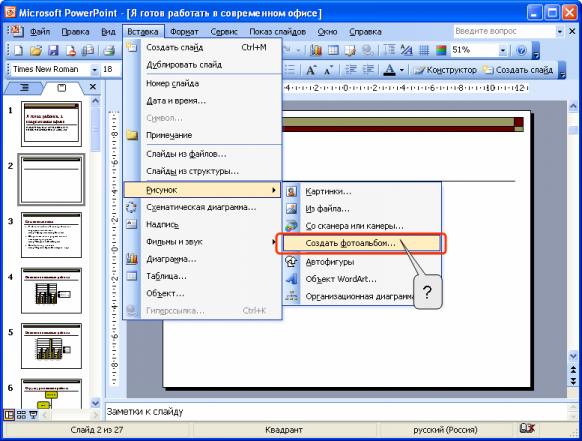
Task: Click the New document toolbar icon
Action: 18,50
